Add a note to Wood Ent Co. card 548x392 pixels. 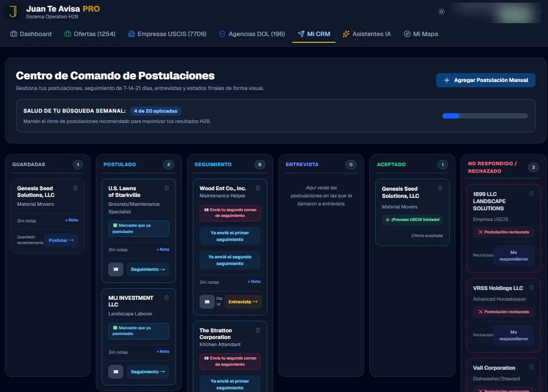[254, 282]
